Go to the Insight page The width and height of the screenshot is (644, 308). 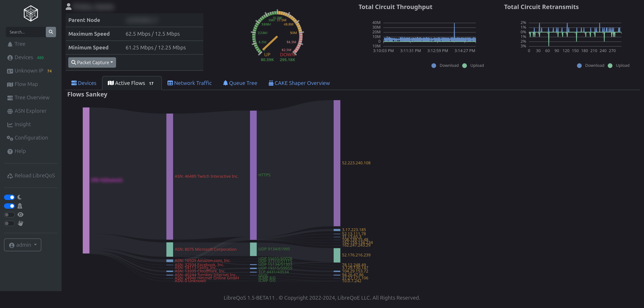22,124
